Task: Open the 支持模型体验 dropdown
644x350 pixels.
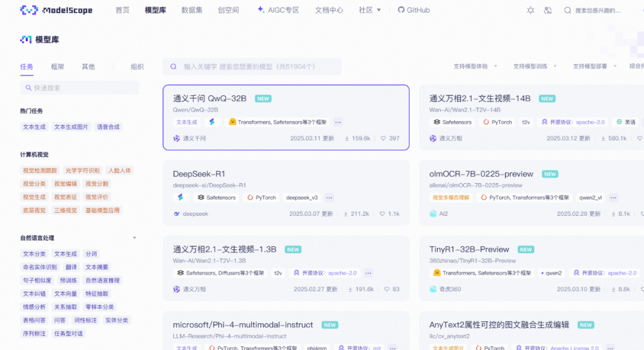Action: (475, 66)
